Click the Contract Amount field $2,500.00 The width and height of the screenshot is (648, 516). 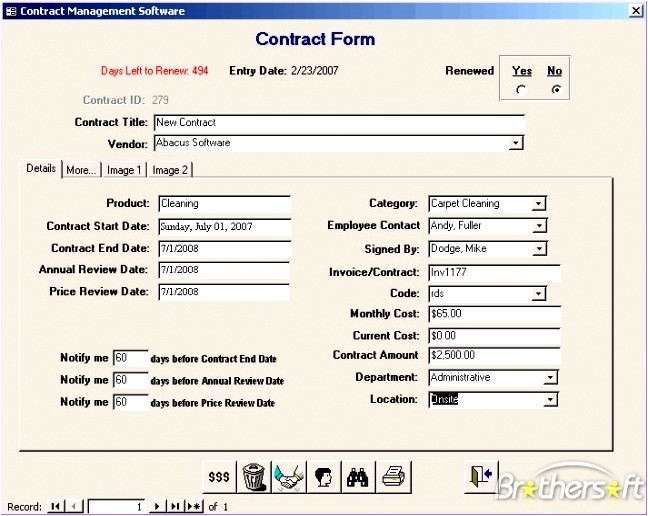[x=495, y=356]
